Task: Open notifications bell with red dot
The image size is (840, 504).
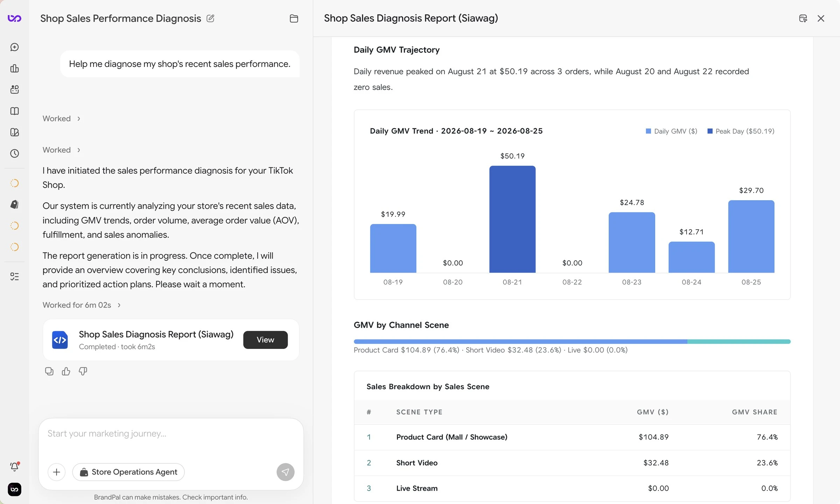Action: pyautogui.click(x=14, y=467)
